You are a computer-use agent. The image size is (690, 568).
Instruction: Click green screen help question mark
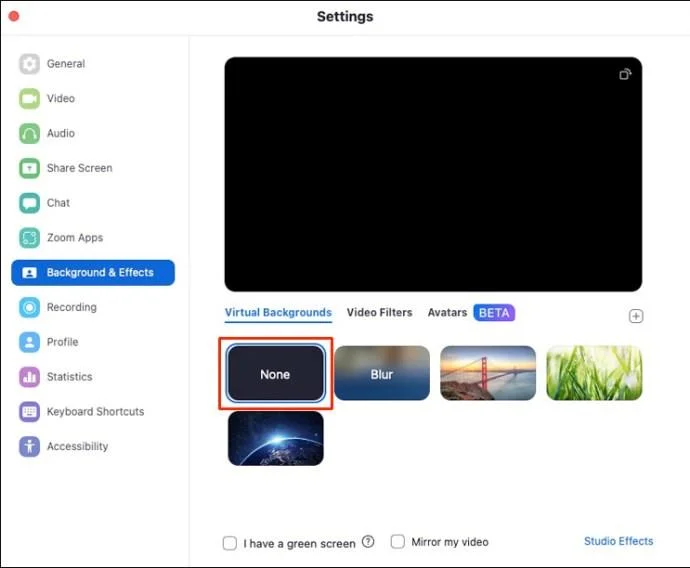pos(368,542)
